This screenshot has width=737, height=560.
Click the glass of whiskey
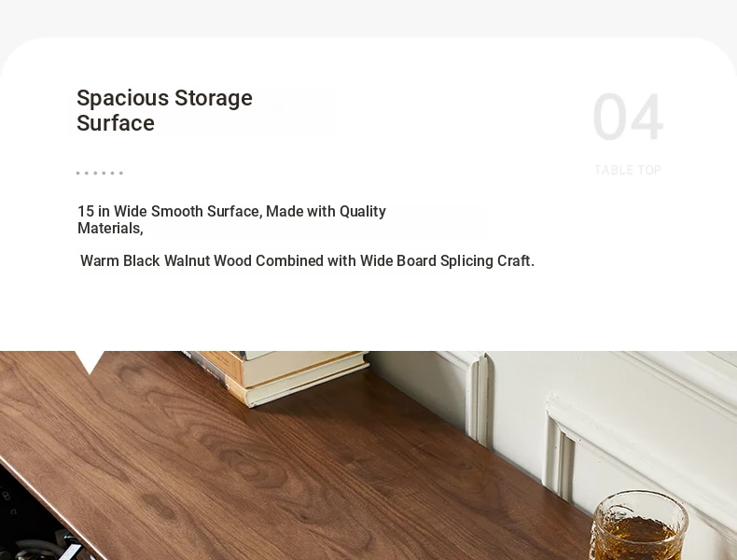(638, 526)
